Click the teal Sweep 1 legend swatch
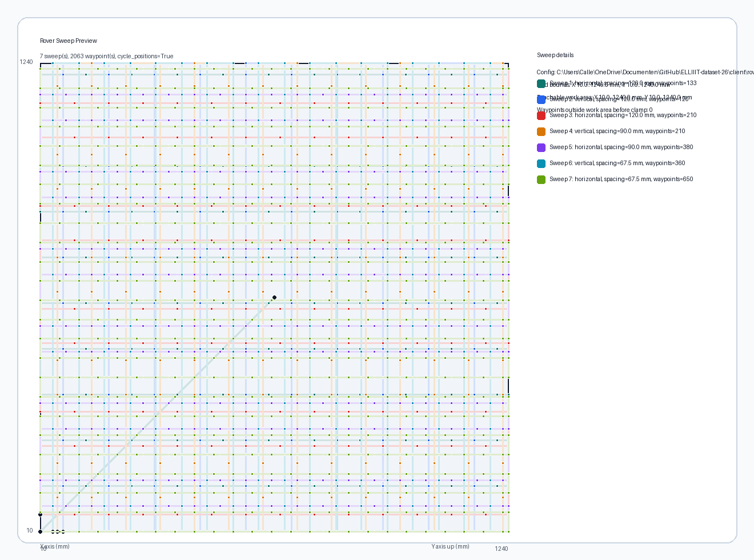The width and height of the screenshot is (754, 560). (541, 83)
